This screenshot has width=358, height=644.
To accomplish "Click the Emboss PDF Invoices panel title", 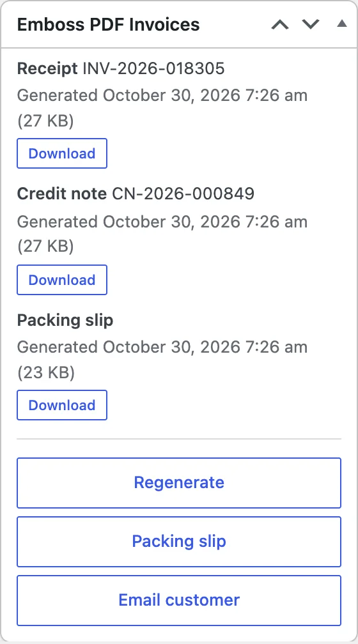I will tap(109, 25).
